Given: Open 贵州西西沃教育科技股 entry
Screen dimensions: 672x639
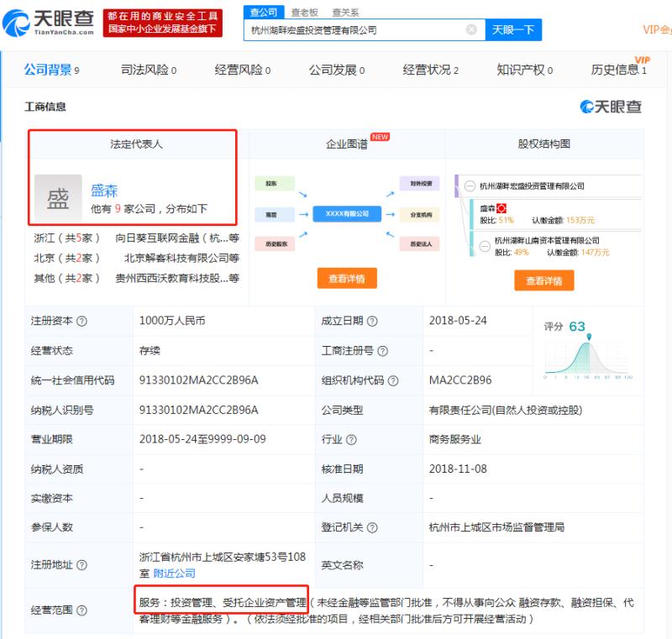Looking at the screenshot, I should (177, 279).
